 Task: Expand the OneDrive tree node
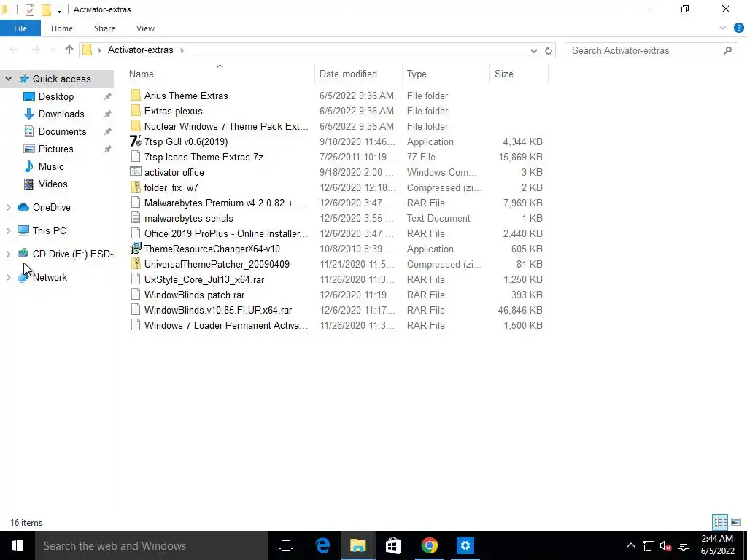click(8, 207)
